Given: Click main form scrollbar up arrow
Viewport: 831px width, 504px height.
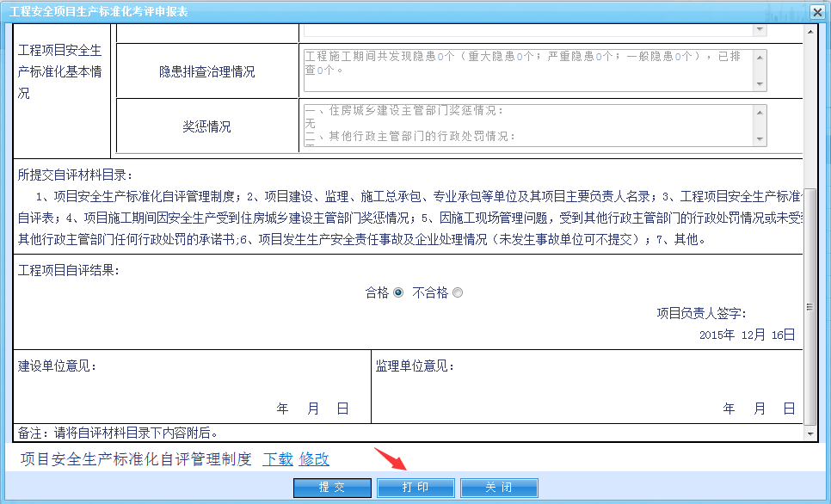Looking at the screenshot, I should [809, 31].
